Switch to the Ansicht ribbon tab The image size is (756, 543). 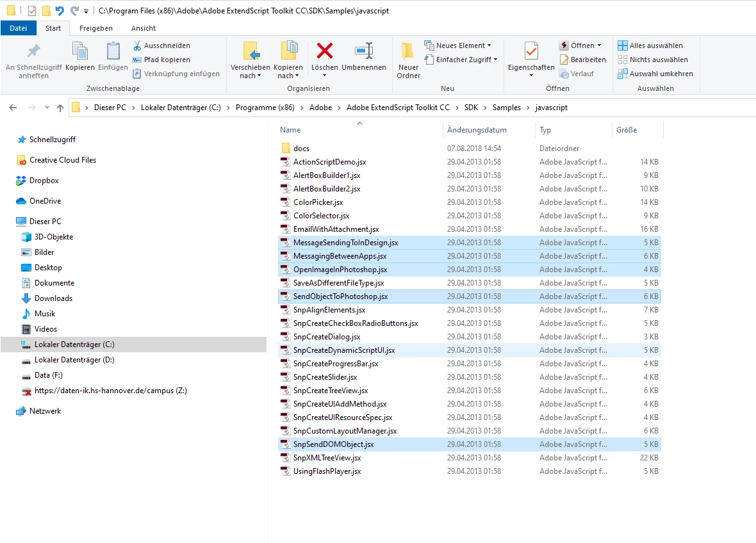click(x=144, y=28)
